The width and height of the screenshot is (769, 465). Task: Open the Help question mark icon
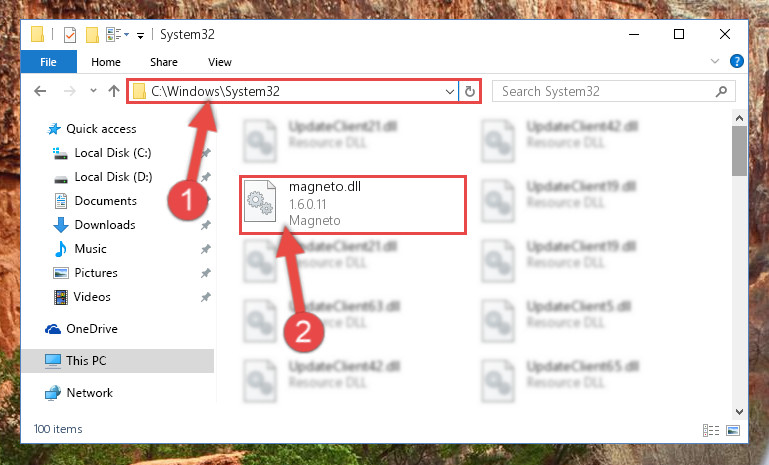tap(736, 61)
